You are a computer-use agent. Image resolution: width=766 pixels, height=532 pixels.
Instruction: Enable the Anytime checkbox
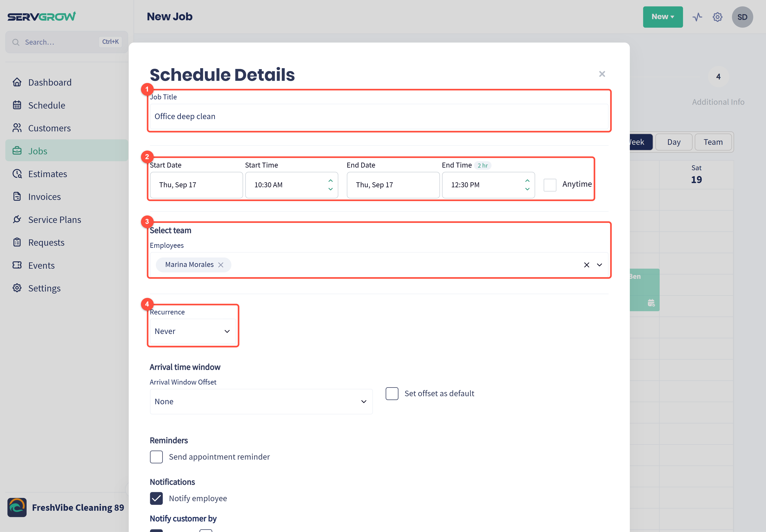coord(550,185)
